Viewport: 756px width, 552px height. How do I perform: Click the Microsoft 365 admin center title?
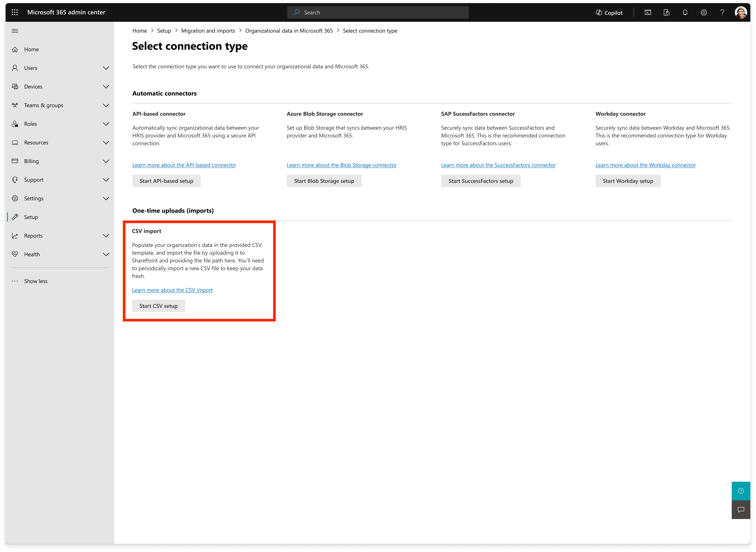click(x=66, y=12)
